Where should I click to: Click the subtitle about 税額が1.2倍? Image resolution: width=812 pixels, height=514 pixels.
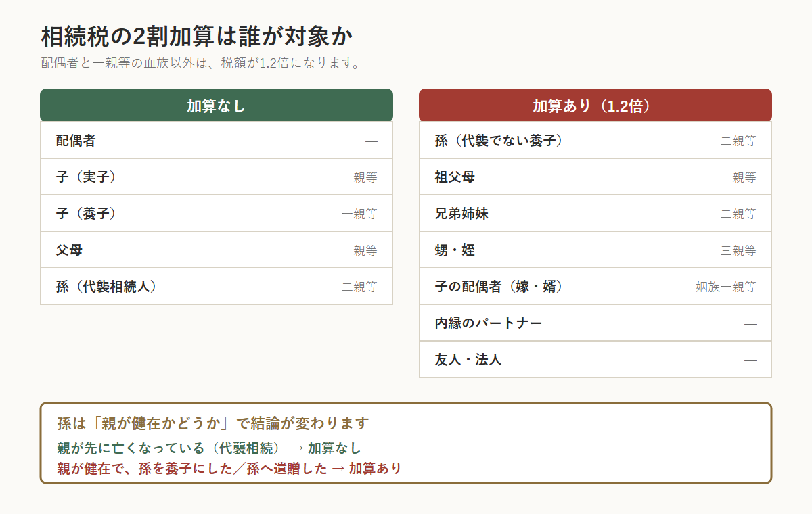[200, 64]
